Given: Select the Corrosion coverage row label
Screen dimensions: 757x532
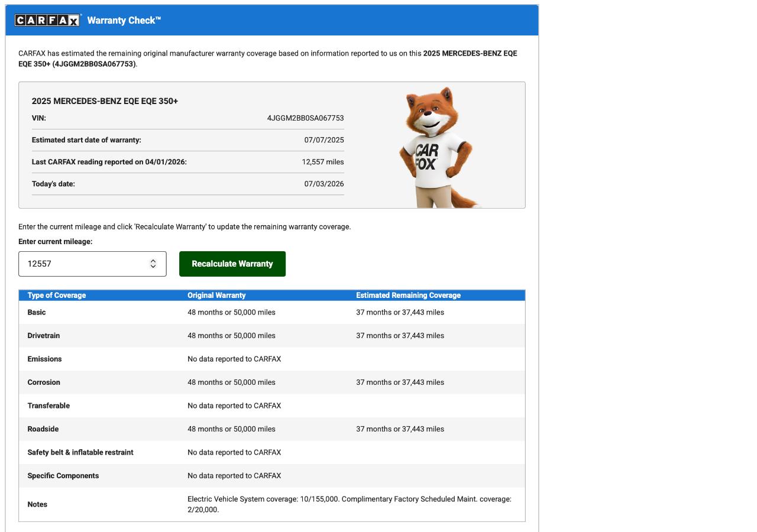Looking at the screenshot, I should [x=44, y=382].
